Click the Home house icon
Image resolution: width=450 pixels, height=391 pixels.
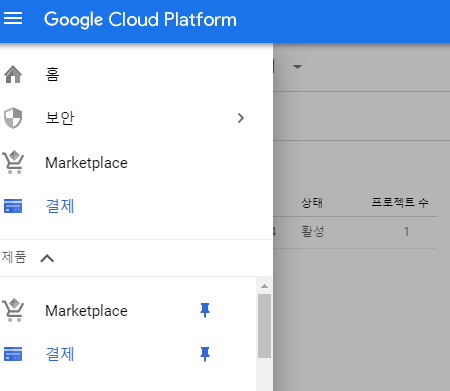coord(13,74)
